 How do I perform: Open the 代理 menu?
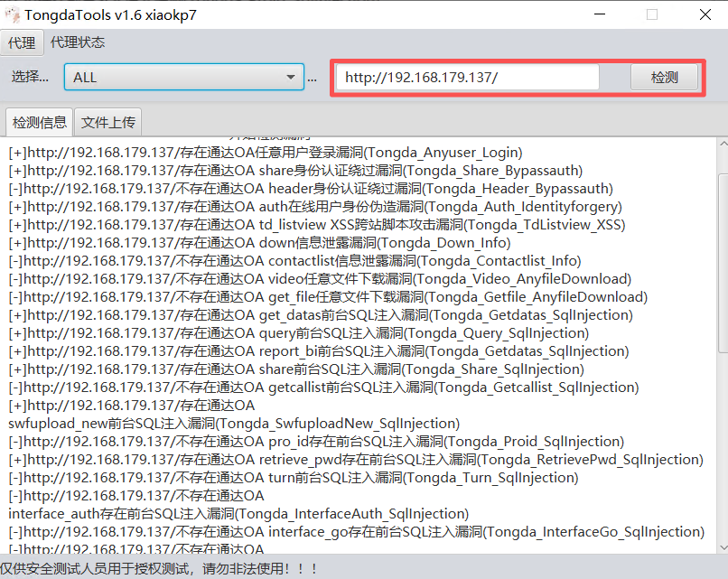click(x=22, y=42)
